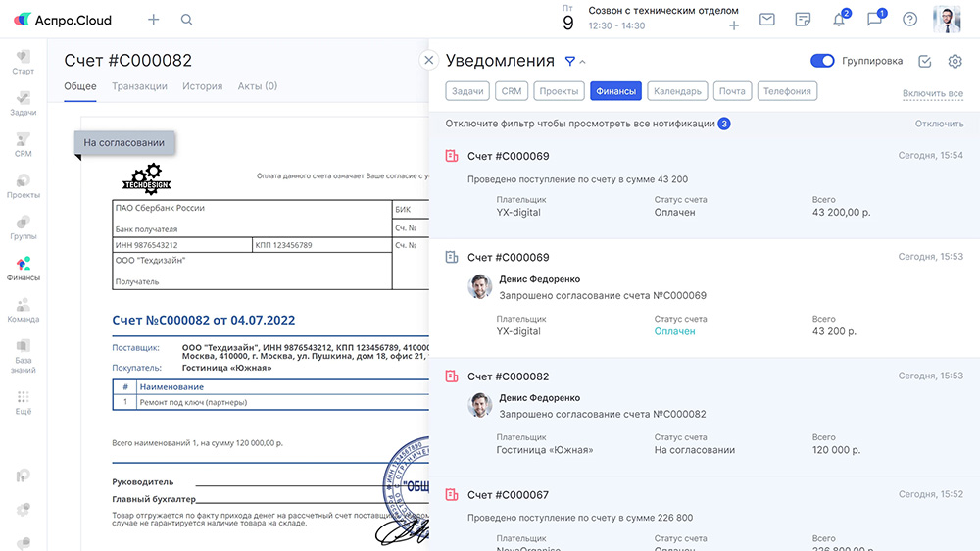
Task: Click the Аспро.Cloud logo
Action: tap(63, 20)
